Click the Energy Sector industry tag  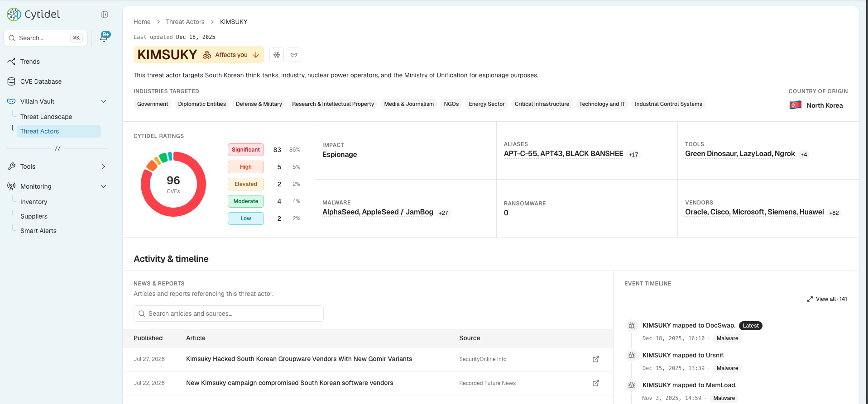point(487,104)
